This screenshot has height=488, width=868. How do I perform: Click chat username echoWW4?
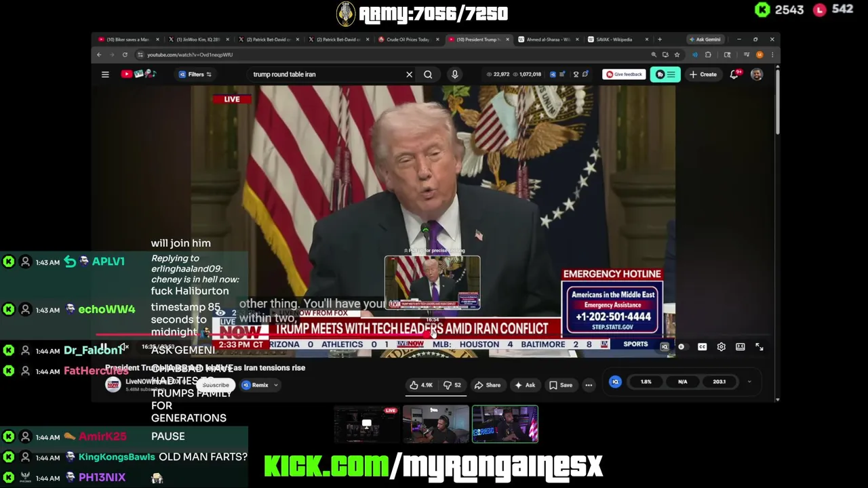[x=106, y=309]
